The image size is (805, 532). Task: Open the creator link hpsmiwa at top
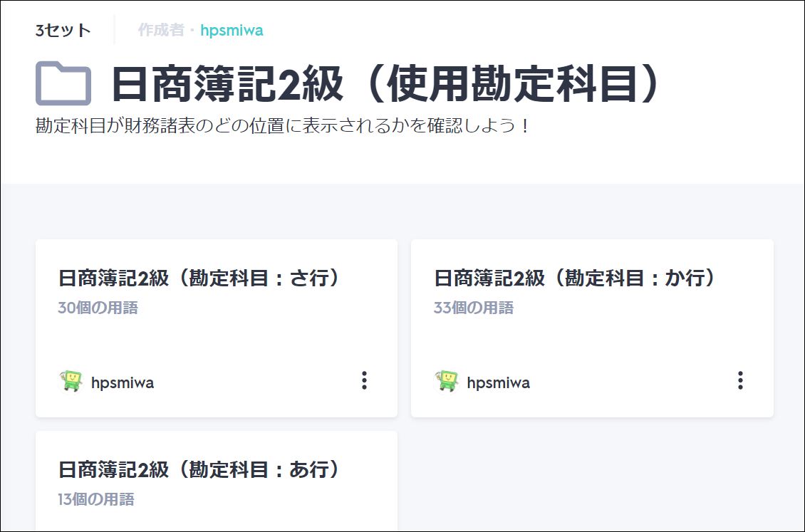click(232, 31)
